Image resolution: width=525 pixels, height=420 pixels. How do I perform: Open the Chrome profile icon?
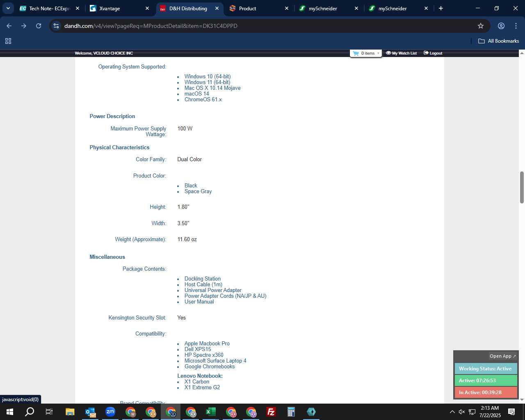(501, 26)
